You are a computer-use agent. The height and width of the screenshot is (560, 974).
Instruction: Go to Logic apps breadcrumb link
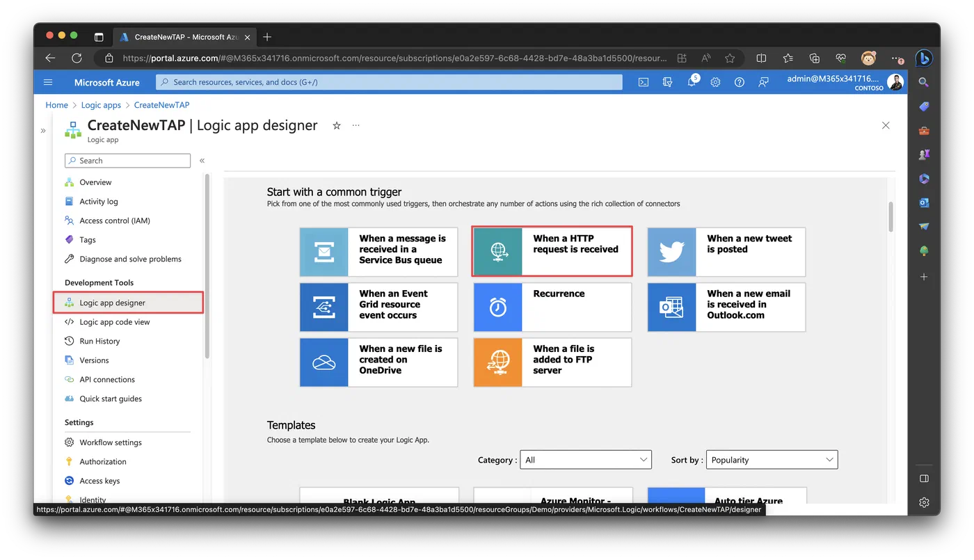coord(101,105)
